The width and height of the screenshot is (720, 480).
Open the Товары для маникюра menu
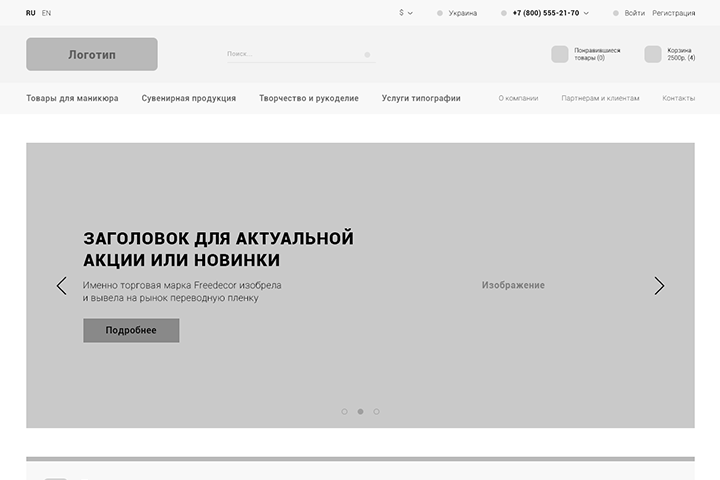[72, 98]
